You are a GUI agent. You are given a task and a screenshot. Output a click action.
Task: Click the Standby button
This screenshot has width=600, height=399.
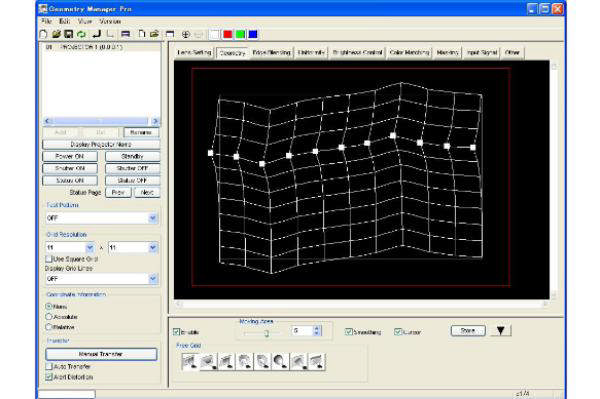132,156
